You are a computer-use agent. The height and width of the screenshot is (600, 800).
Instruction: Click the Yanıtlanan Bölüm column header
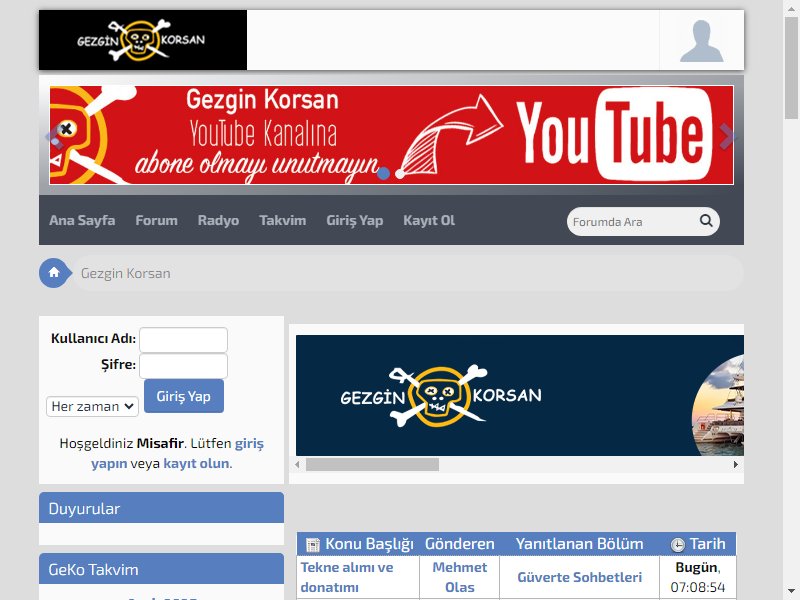[580, 544]
